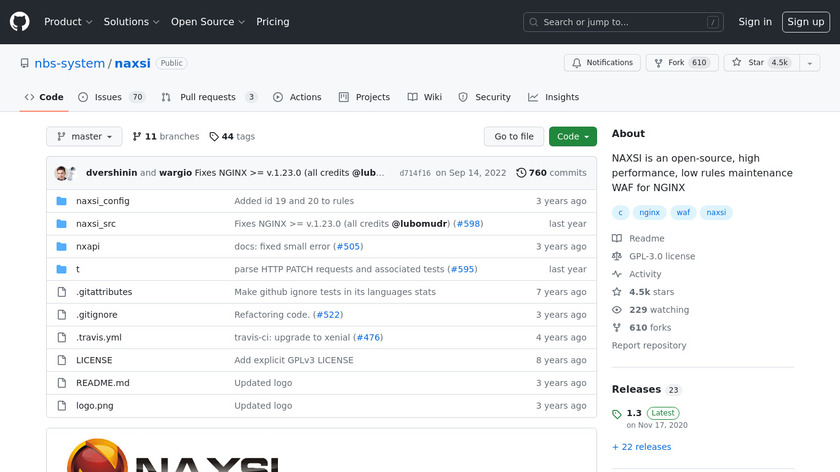Open wargio's profile link

click(175, 173)
